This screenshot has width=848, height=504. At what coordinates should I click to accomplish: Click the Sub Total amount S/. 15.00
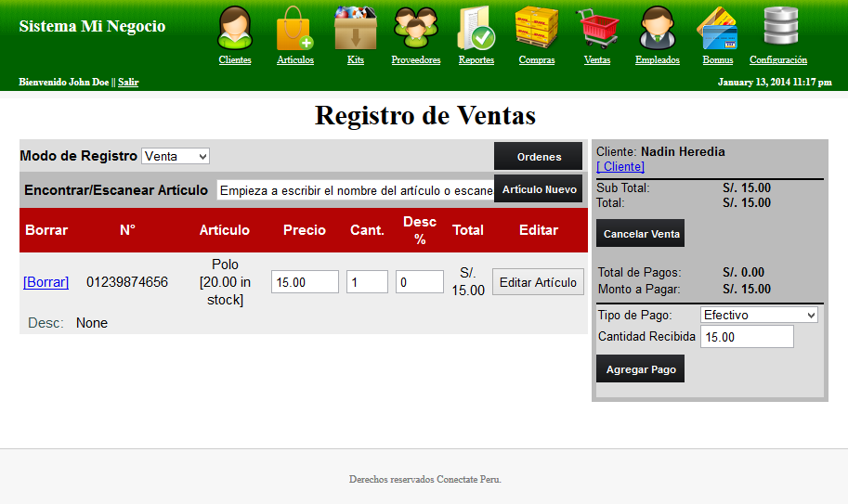(747, 188)
